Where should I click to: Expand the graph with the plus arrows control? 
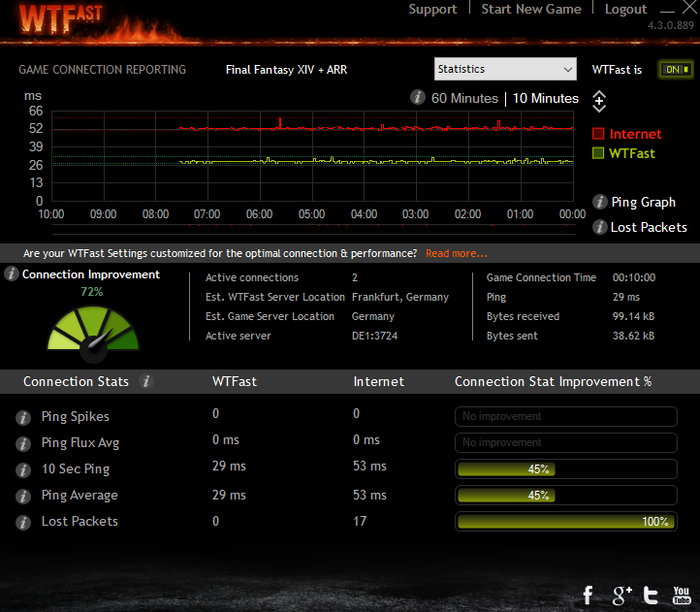pos(599,101)
